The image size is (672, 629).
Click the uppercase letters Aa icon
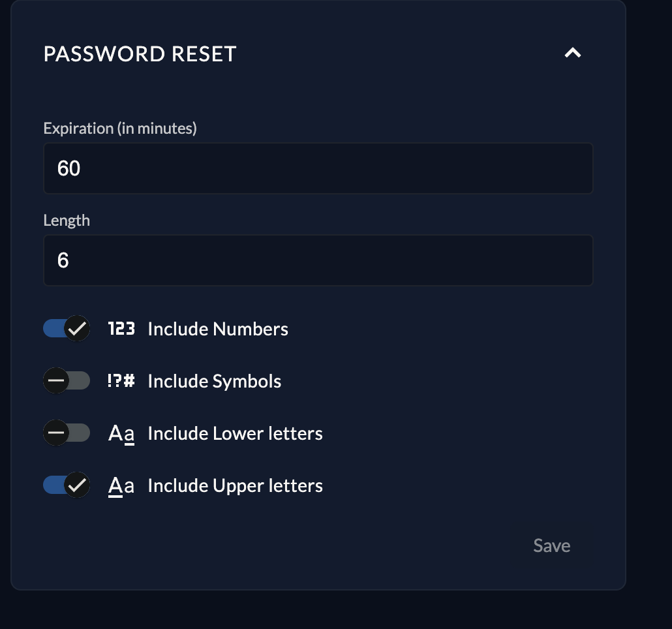121,485
